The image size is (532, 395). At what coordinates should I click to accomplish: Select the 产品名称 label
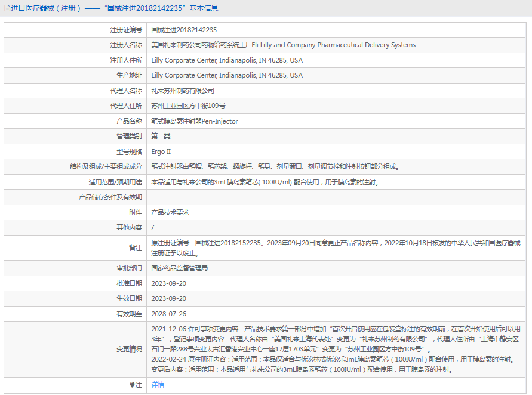[129, 121]
